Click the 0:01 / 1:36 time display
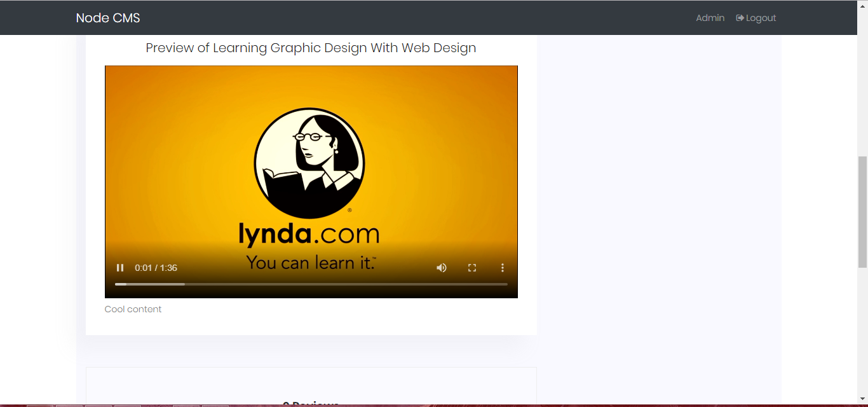The height and width of the screenshot is (407, 868). 156,268
